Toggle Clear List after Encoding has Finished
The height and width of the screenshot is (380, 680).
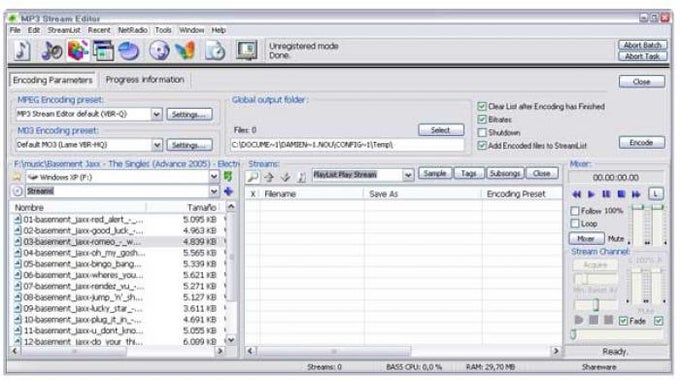[x=482, y=106]
